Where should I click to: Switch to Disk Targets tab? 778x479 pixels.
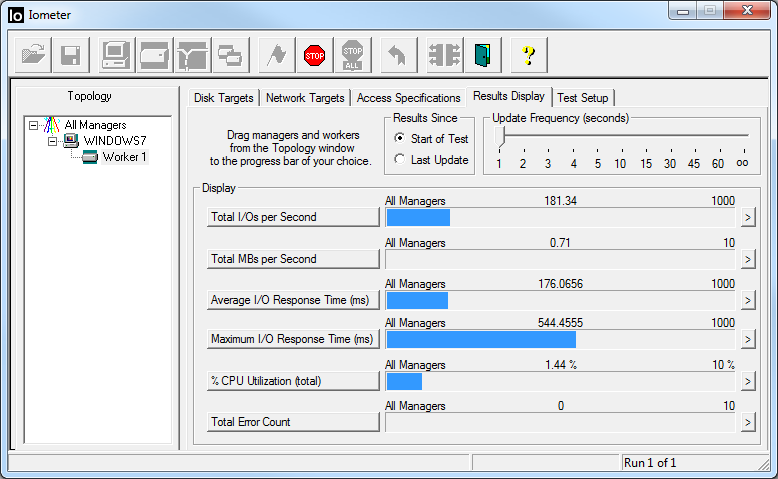pyautogui.click(x=223, y=98)
